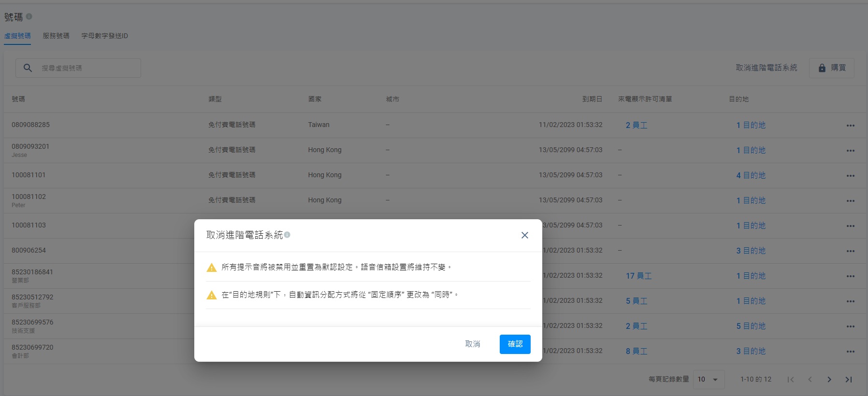Select the 虛擬號碼 tab
The height and width of the screenshot is (396, 868).
[17, 36]
